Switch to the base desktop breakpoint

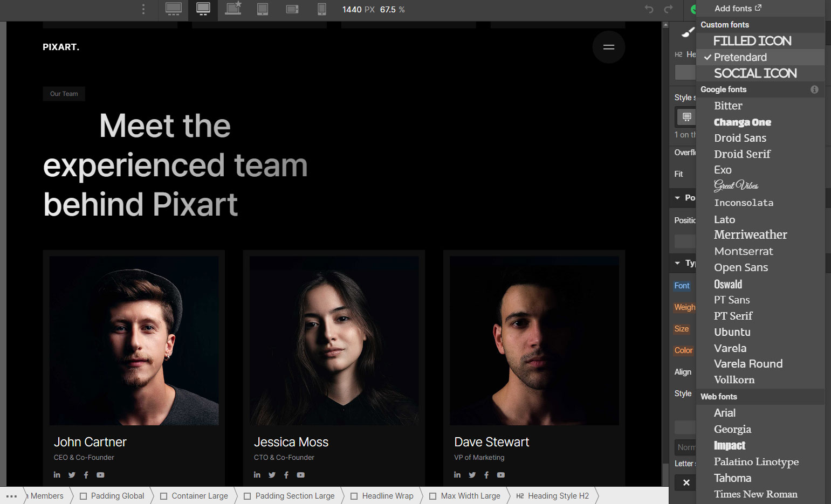pos(203,9)
